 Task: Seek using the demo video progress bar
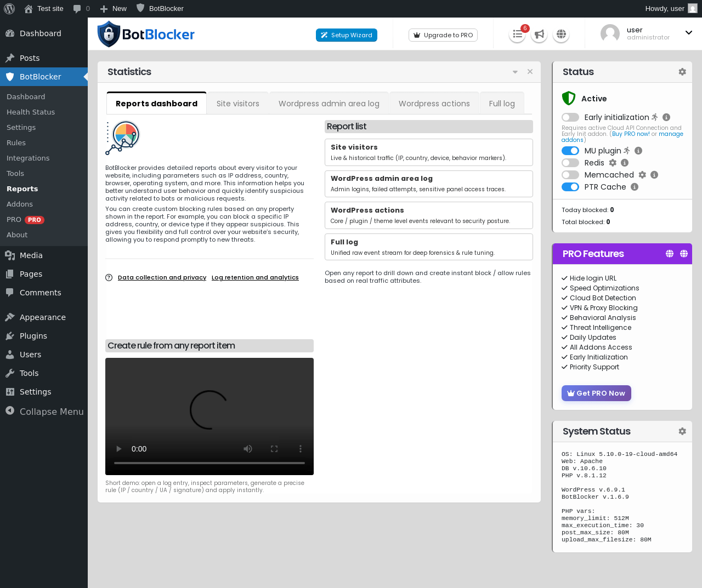[210, 463]
